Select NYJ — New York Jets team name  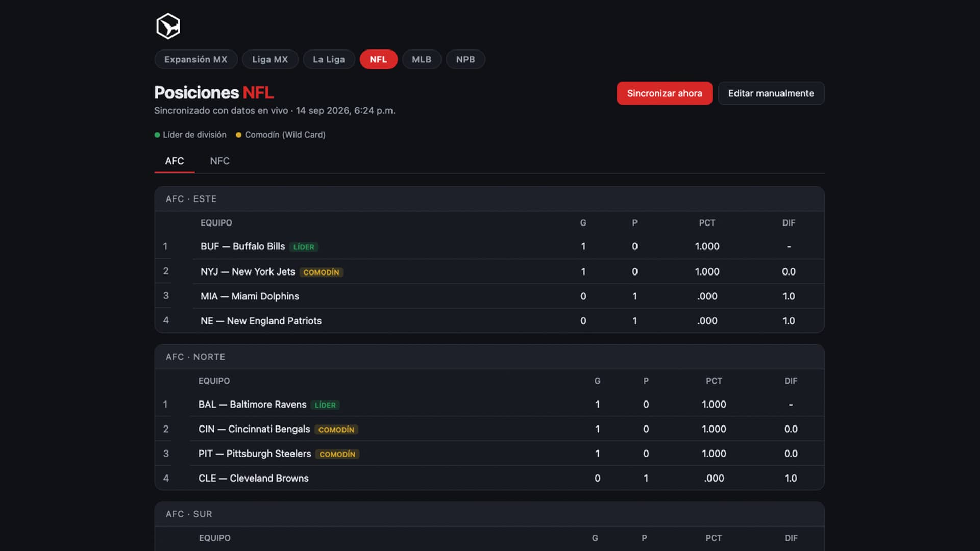pyautogui.click(x=248, y=271)
